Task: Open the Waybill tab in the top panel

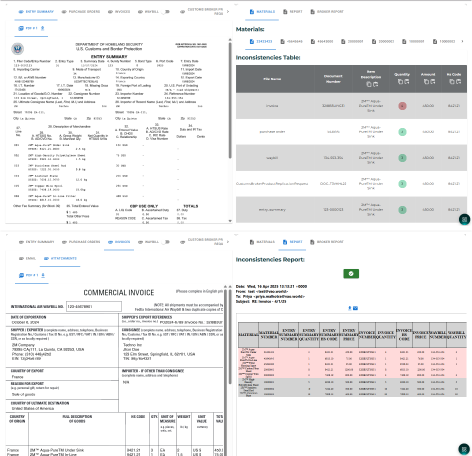Action: click(148, 12)
